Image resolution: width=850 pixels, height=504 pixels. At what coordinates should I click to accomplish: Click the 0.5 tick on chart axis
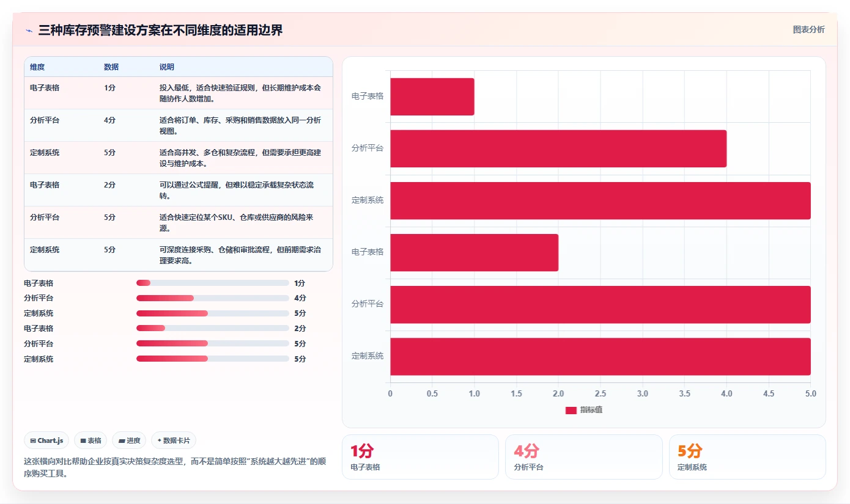432,394
